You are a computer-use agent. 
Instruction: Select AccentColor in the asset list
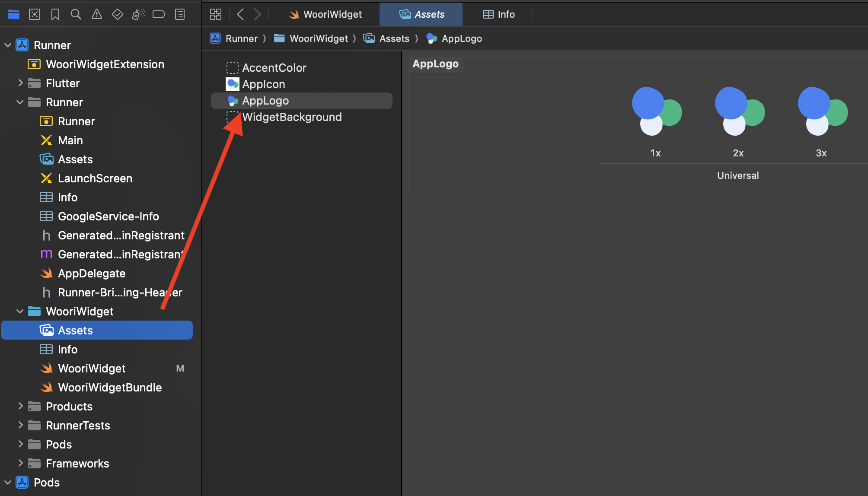click(x=274, y=68)
